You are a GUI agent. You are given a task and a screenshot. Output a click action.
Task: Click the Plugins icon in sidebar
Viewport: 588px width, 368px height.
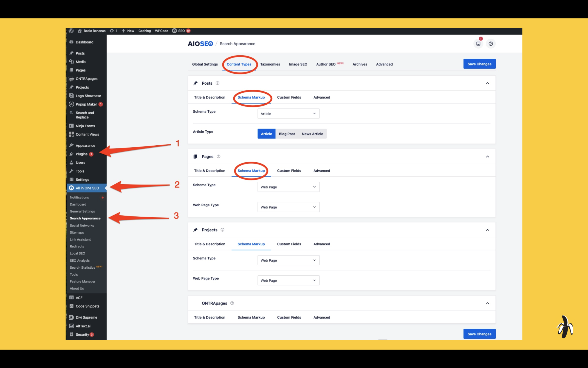pyautogui.click(x=71, y=154)
